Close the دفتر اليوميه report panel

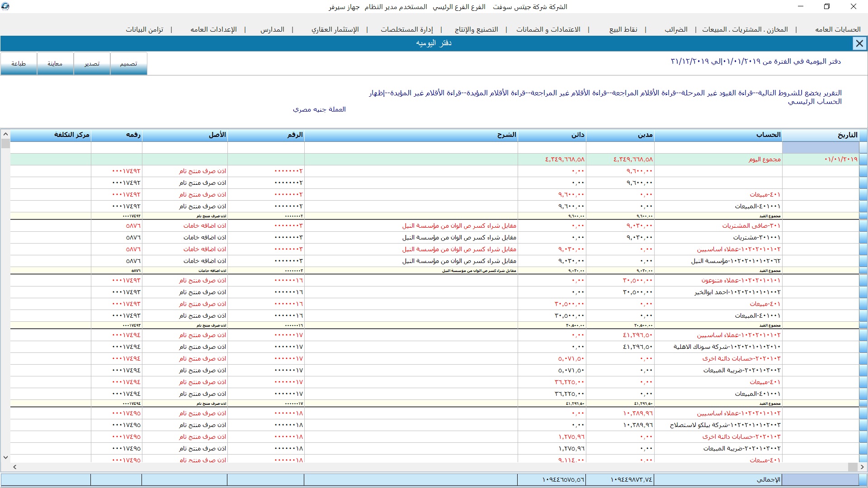(x=859, y=43)
